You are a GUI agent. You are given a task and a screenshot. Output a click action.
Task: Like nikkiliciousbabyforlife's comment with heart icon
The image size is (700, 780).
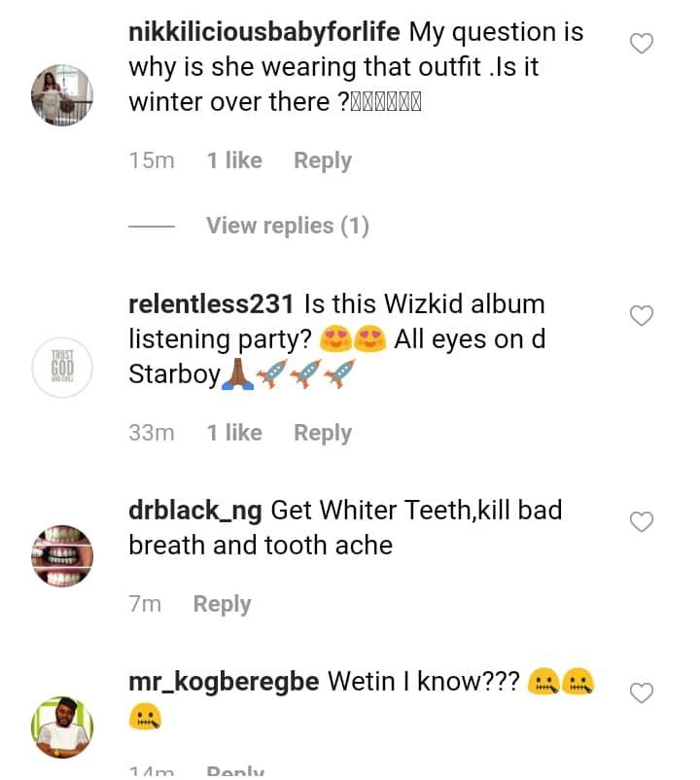click(642, 43)
